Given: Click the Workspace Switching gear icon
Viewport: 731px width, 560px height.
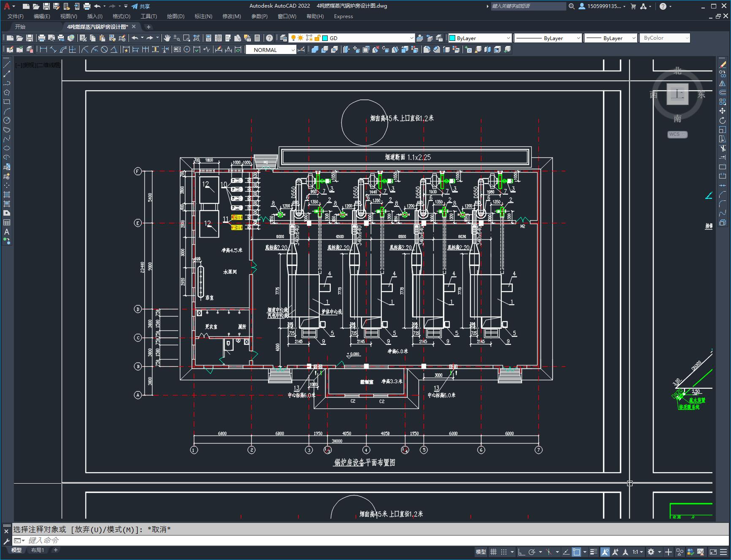Looking at the screenshot, I should pos(651,552).
